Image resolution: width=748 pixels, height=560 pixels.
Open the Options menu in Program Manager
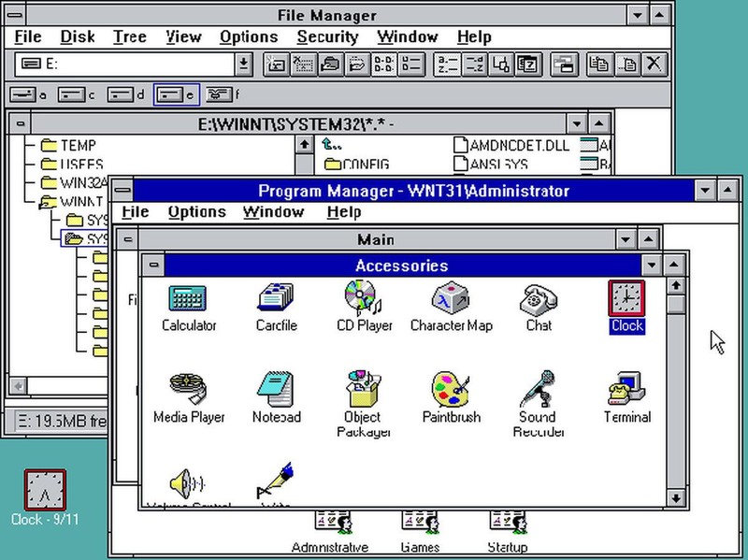[195, 211]
